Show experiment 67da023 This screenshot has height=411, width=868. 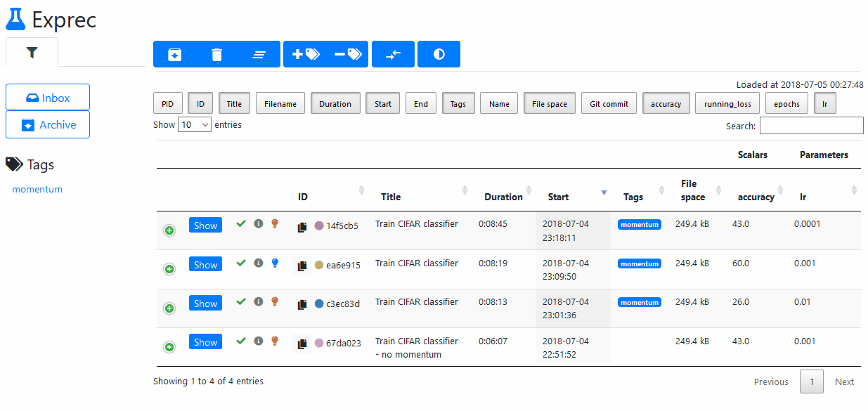coord(205,342)
